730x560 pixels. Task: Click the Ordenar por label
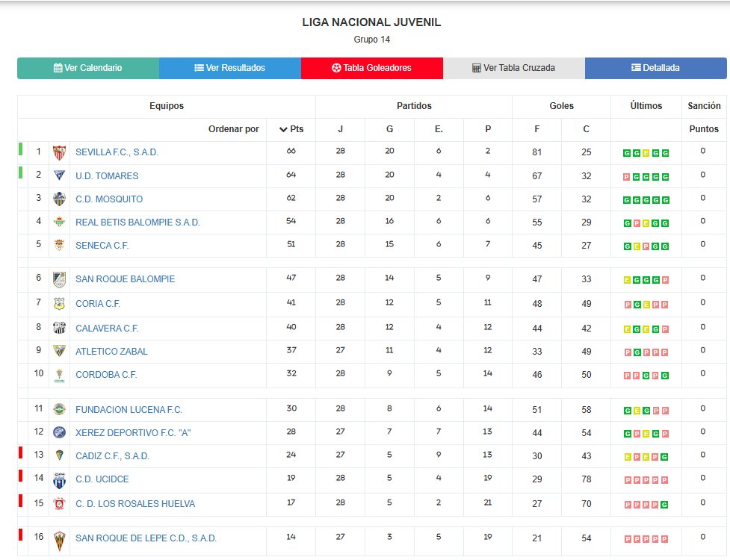234,129
